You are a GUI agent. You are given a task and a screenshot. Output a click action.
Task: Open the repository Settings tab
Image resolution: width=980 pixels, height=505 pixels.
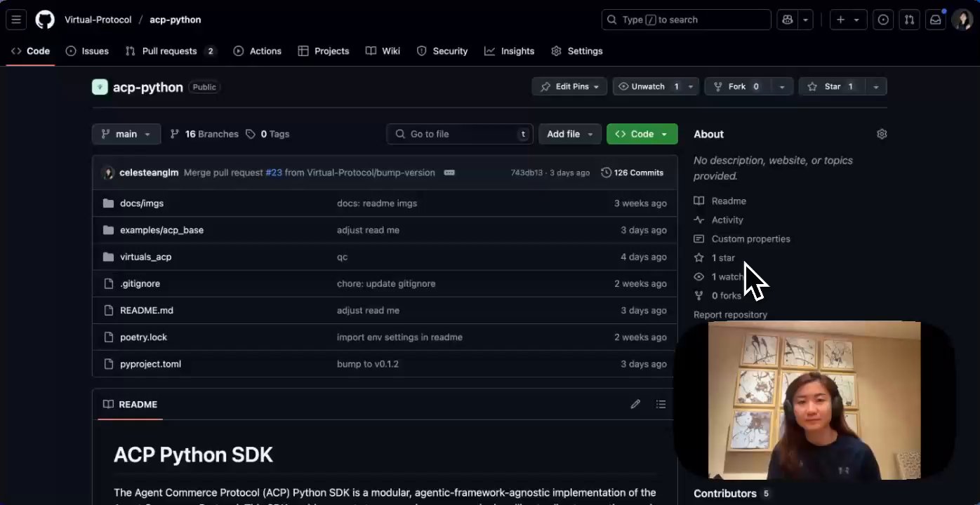(x=577, y=51)
